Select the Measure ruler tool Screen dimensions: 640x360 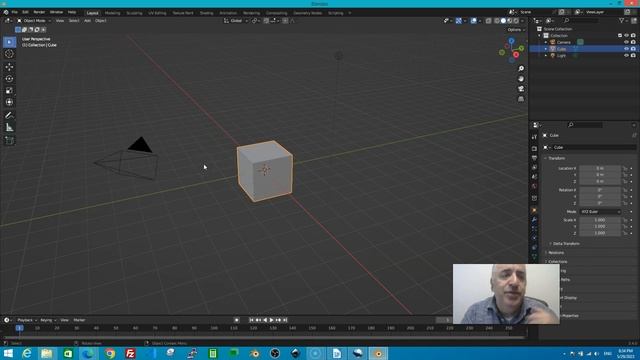coord(9,128)
